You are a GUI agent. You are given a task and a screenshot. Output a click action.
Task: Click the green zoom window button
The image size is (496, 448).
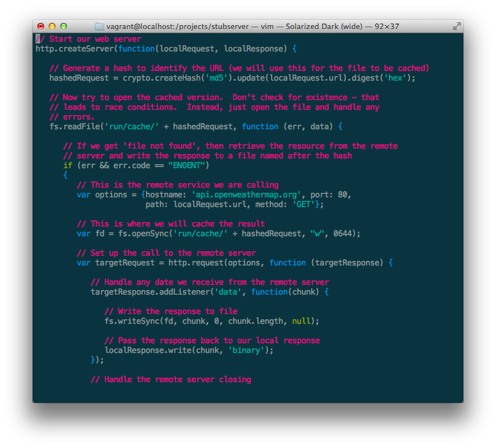click(64, 26)
